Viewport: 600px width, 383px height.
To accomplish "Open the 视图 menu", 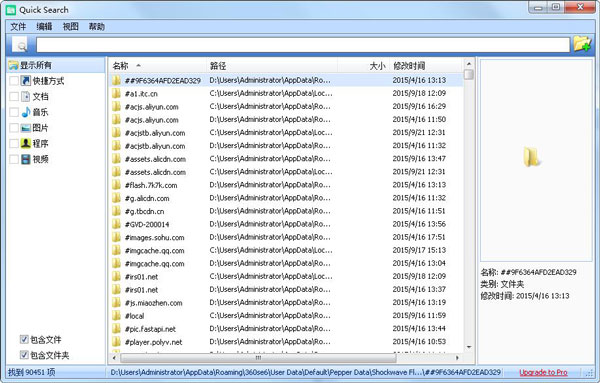I will pyautogui.click(x=70, y=26).
